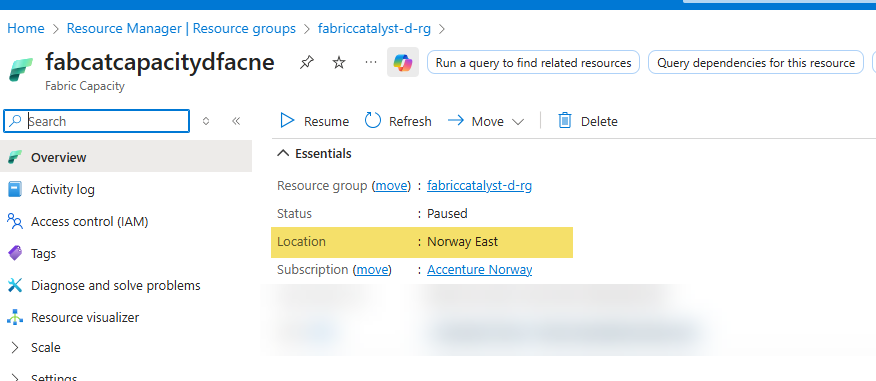Pin fabcatcapacitydfacne to dashboard
Viewport: 876px width, 381px height.
(306, 62)
